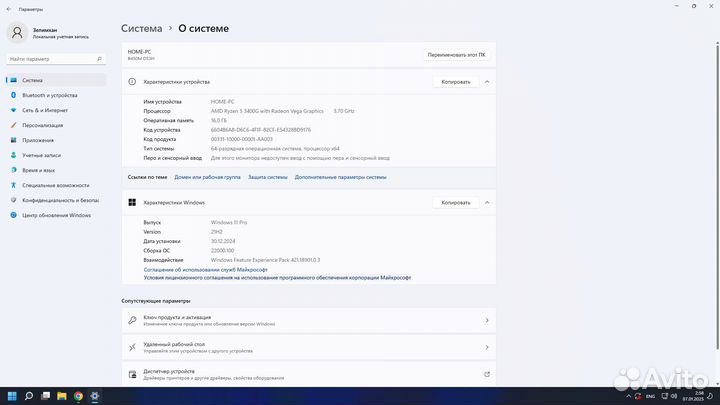This screenshot has width=720, height=405.
Task: Open Ключ продукта и активация chevron
Action: [x=487, y=321]
